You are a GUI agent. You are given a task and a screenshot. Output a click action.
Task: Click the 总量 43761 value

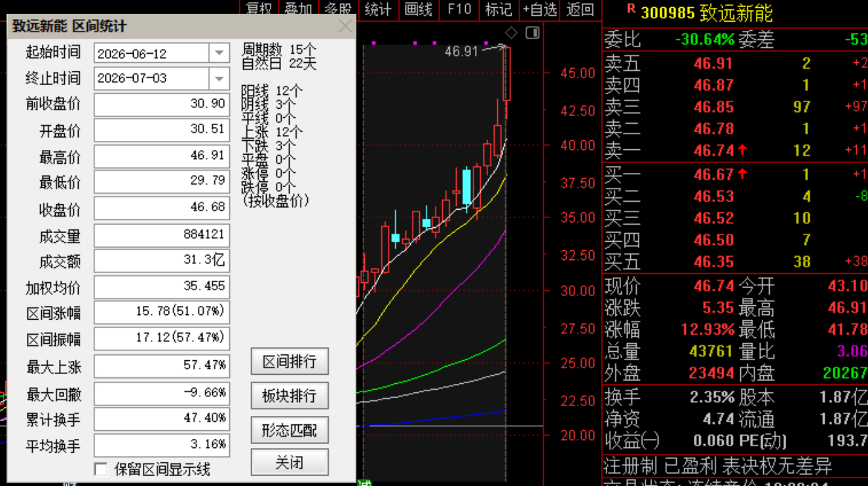(x=710, y=351)
